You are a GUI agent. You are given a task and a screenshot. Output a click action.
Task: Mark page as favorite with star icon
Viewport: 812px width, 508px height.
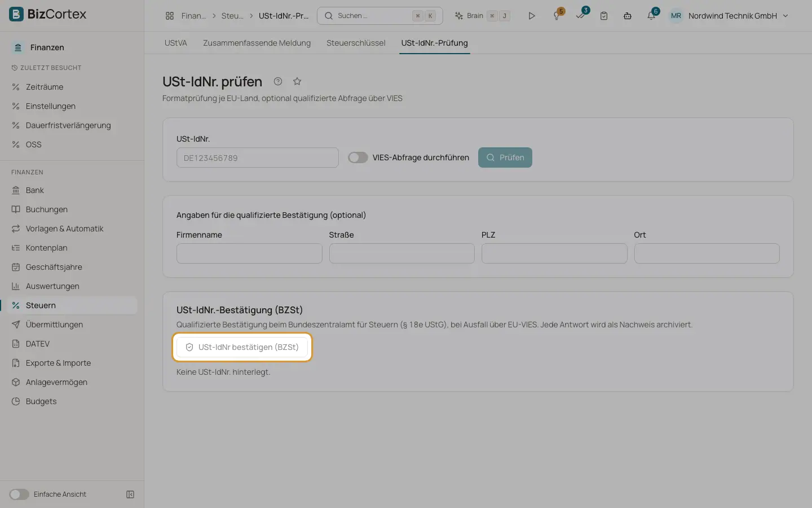click(x=297, y=81)
